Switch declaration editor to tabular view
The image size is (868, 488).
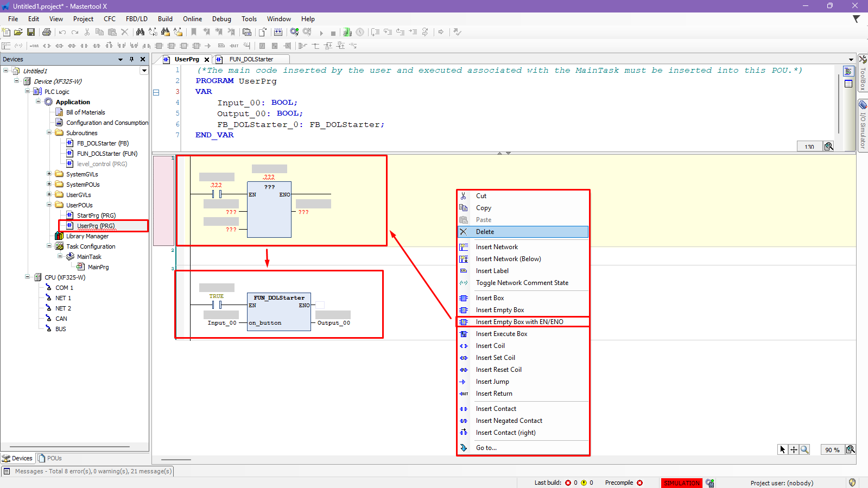(x=848, y=84)
